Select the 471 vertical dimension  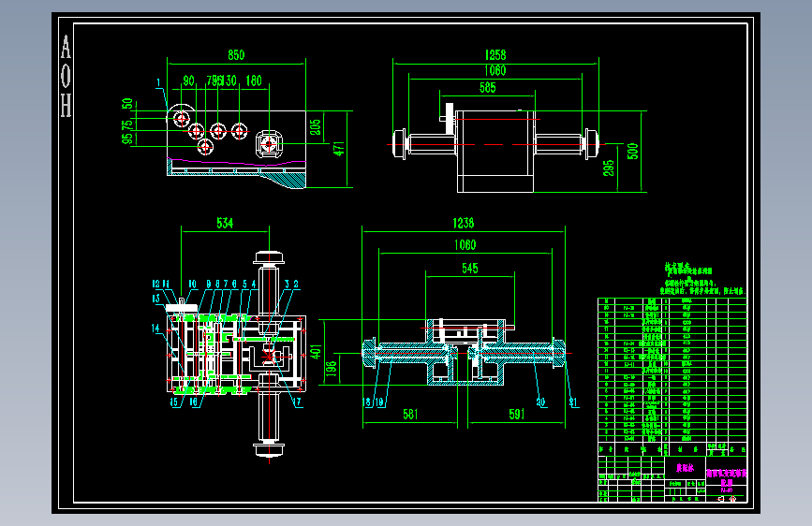click(339, 149)
